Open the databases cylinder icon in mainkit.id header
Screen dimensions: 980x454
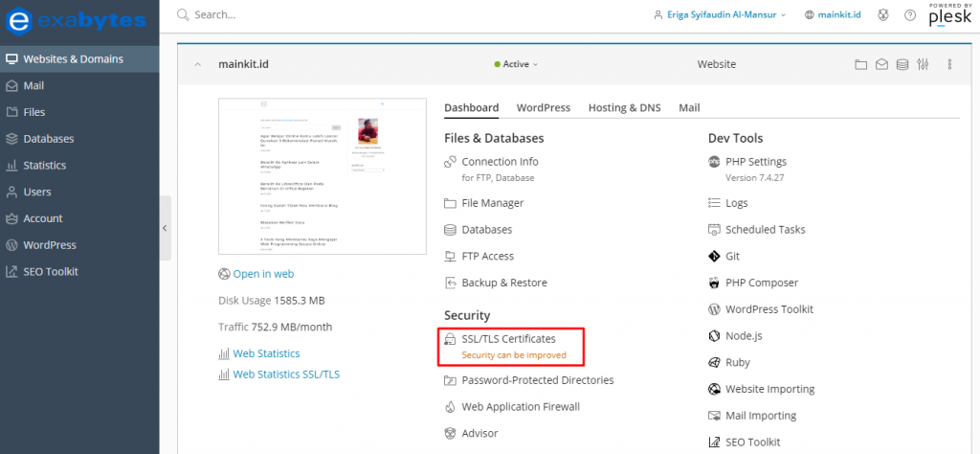pos(902,64)
